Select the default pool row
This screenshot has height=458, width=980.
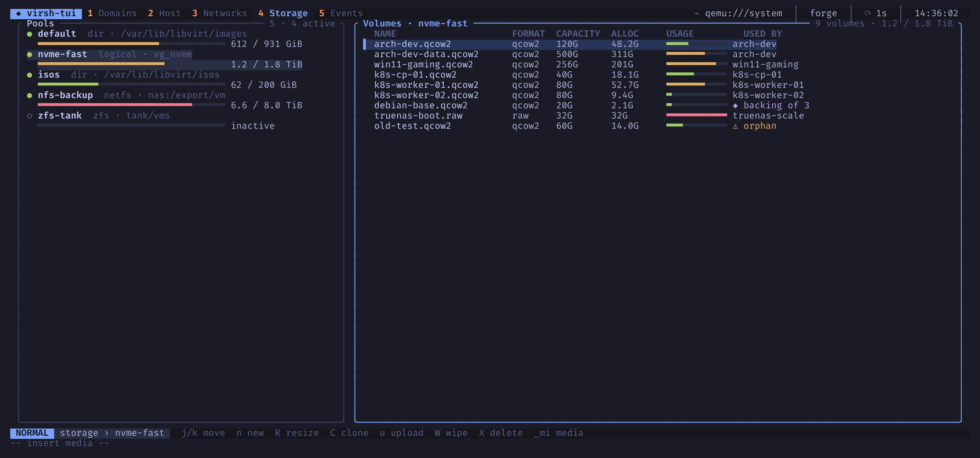[165, 39]
